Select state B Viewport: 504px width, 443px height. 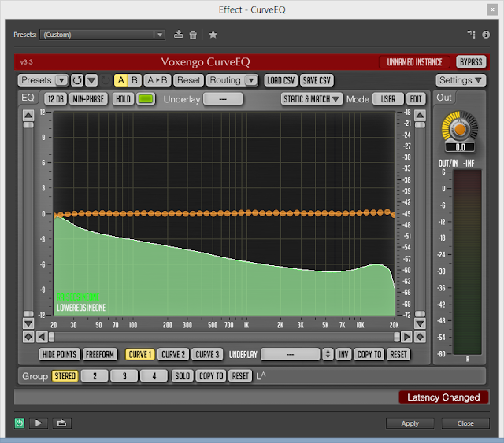pyautogui.click(x=135, y=80)
